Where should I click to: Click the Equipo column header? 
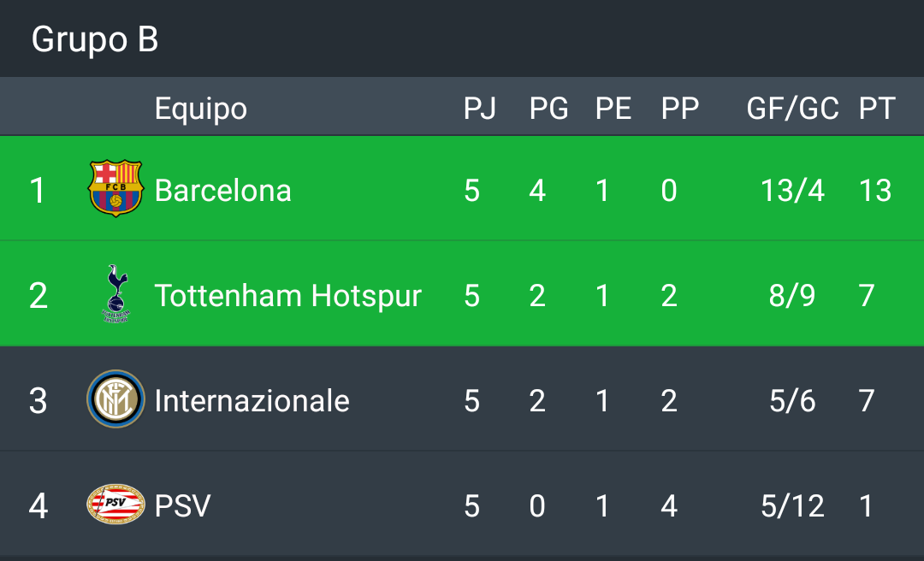[x=201, y=109]
